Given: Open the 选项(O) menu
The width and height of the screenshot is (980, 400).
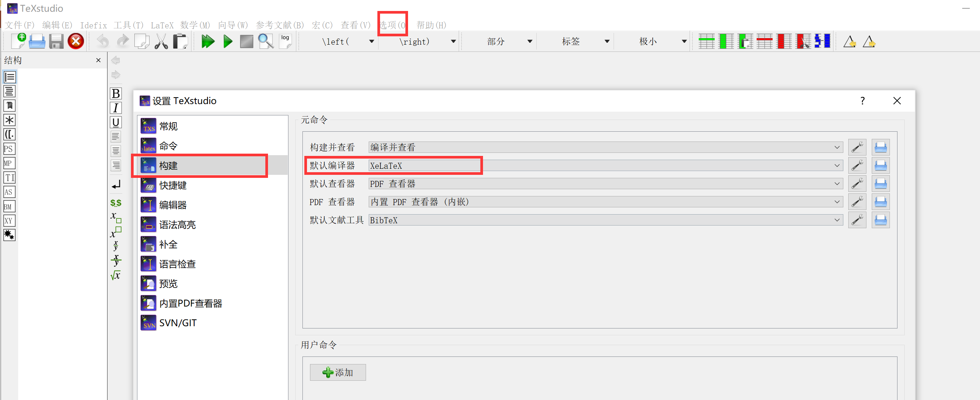Looking at the screenshot, I should (x=393, y=25).
